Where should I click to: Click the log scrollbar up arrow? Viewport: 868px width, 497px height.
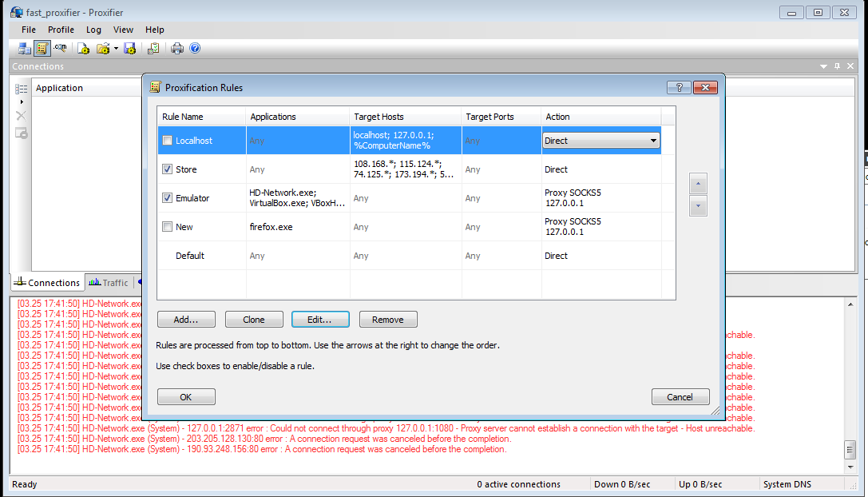pos(850,304)
